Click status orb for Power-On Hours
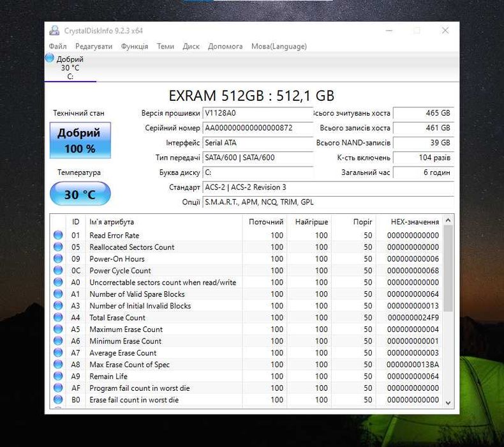 [58, 259]
